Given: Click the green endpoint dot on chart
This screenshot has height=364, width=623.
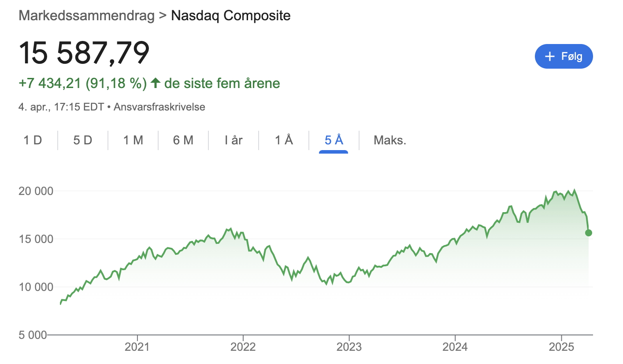Looking at the screenshot, I should (589, 233).
